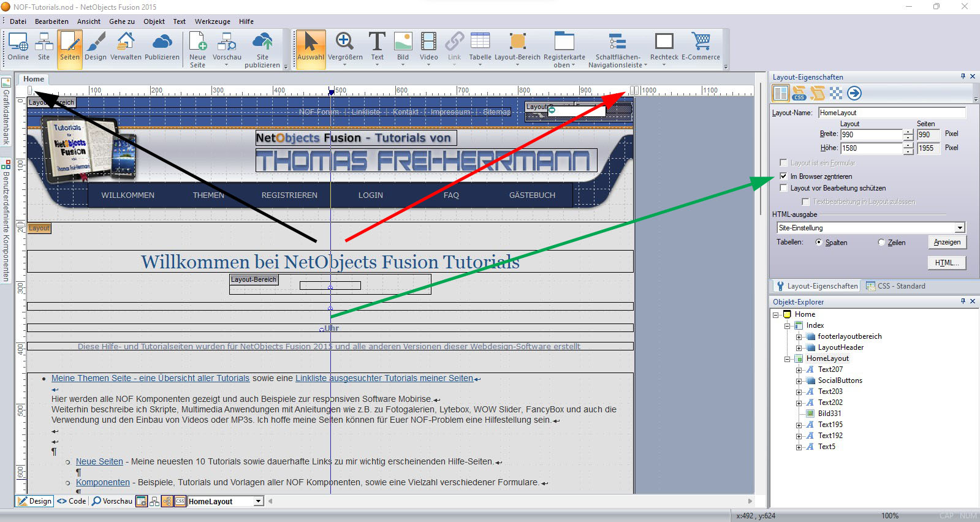This screenshot has height=522, width=980.
Task: Switch to Design view in toolbar
Action: (96, 47)
